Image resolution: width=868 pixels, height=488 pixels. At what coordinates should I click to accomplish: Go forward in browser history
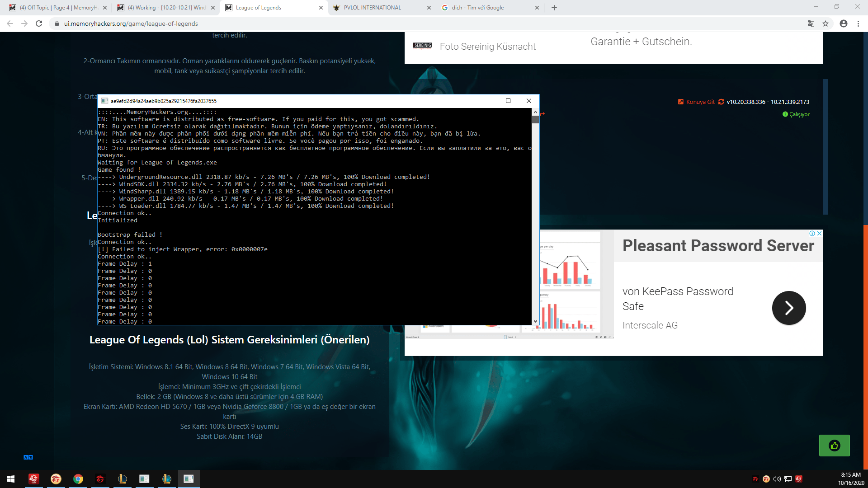tap(24, 23)
